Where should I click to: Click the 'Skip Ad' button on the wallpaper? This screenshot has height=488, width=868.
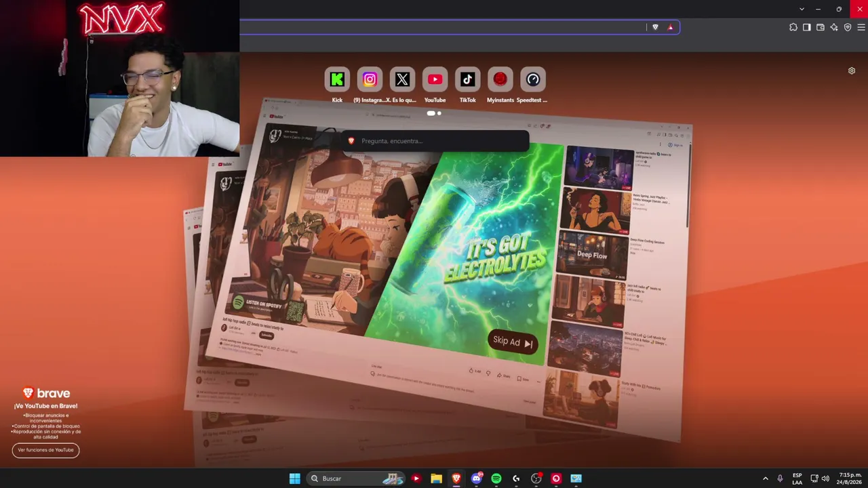(513, 342)
